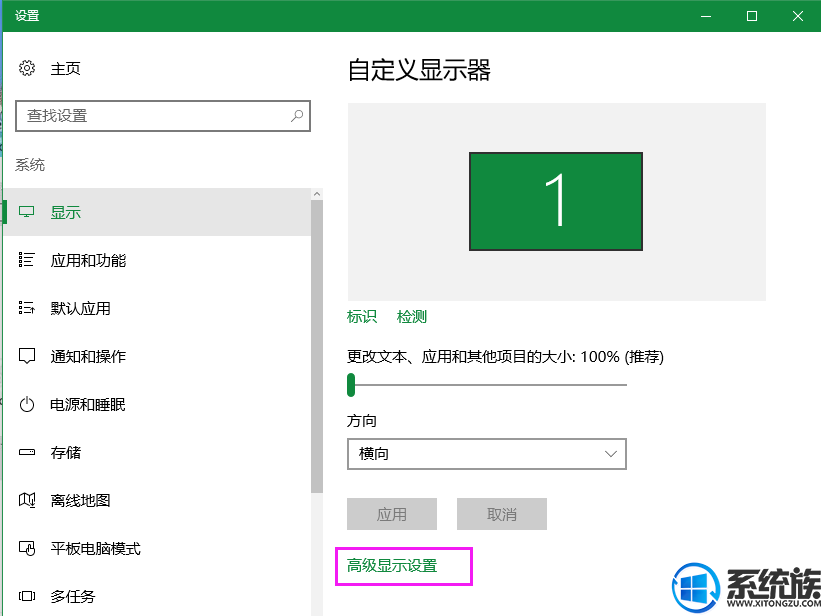This screenshot has width=821, height=616.
Task: Open the 主页 home page
Action: (x=65, y=69)
